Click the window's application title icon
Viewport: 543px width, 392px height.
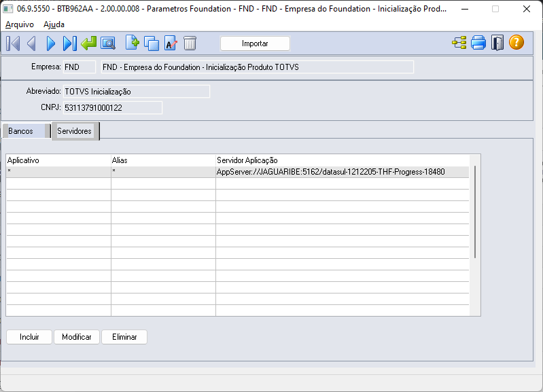click(x=7, y=9)
